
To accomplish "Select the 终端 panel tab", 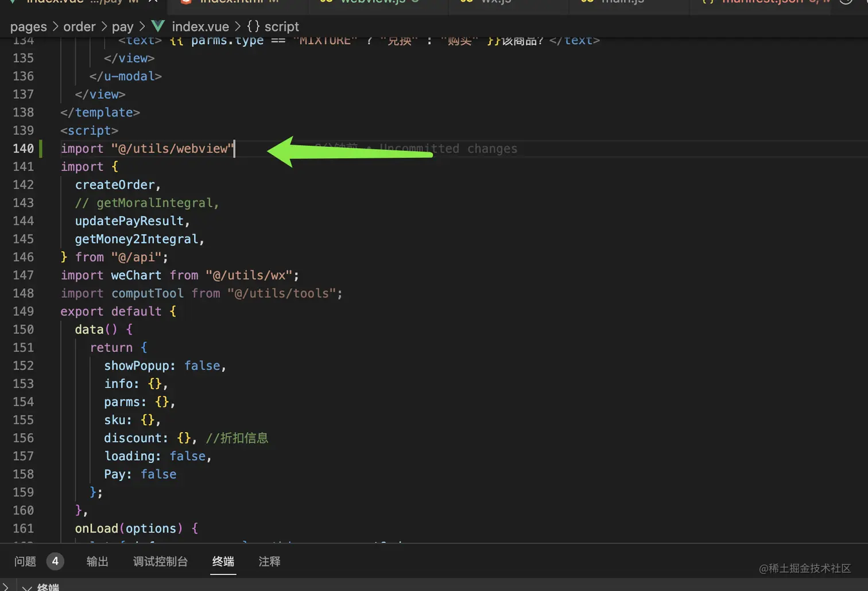I will (223, 561).
